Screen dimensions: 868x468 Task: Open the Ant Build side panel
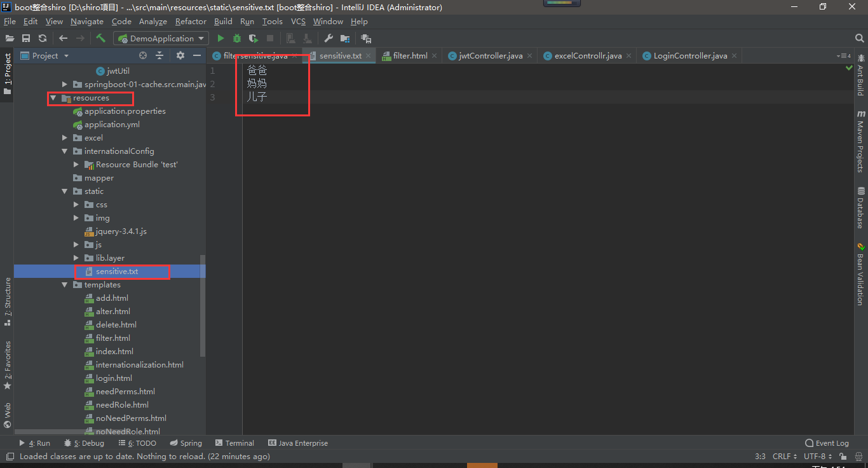point(860,75)
